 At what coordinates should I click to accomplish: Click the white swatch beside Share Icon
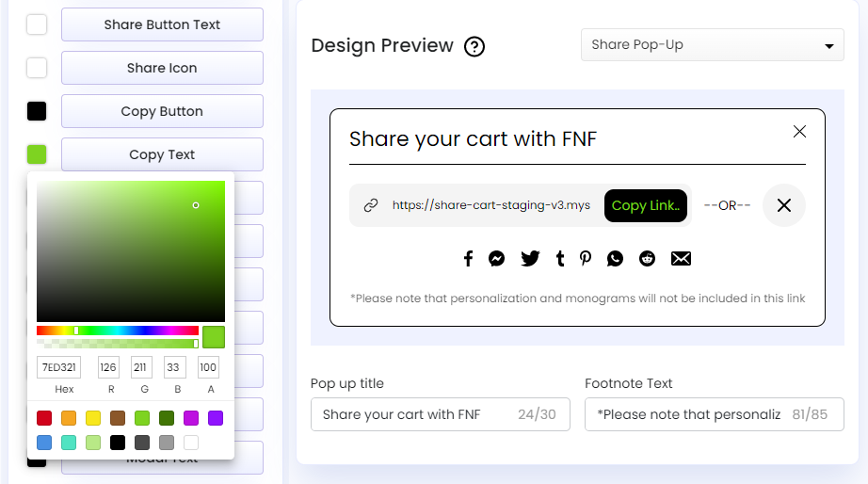(37, 68)
